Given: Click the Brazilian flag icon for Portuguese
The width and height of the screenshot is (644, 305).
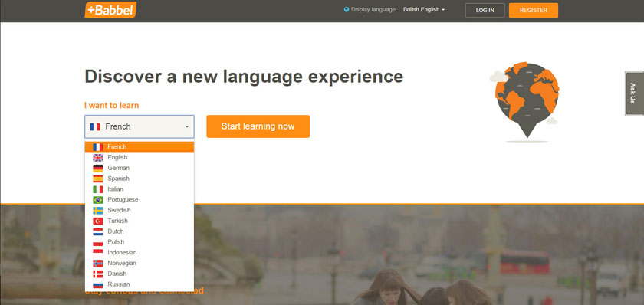Looking at the screenshot, I should pyautogui.click(x=98, y=200).
